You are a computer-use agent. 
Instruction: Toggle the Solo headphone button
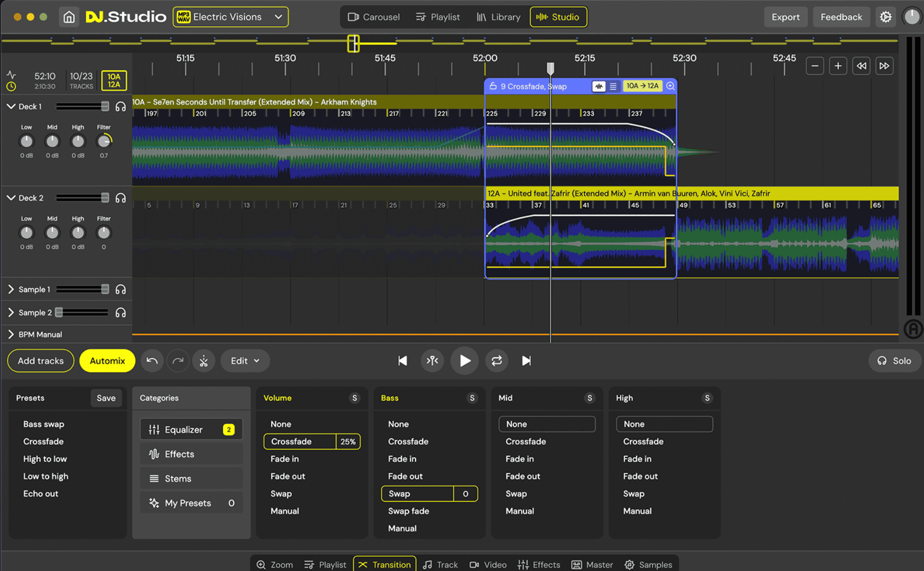pyautogui.click(x=894, y=360)
